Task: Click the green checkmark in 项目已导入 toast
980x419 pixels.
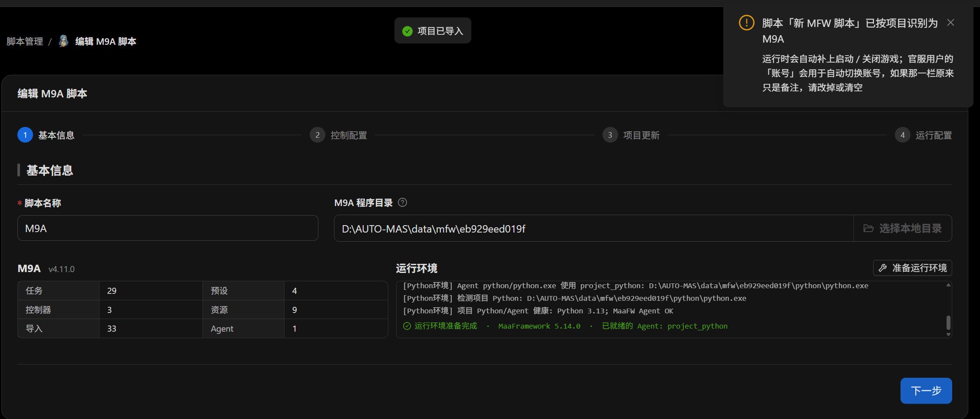Action: pos(407,31)
